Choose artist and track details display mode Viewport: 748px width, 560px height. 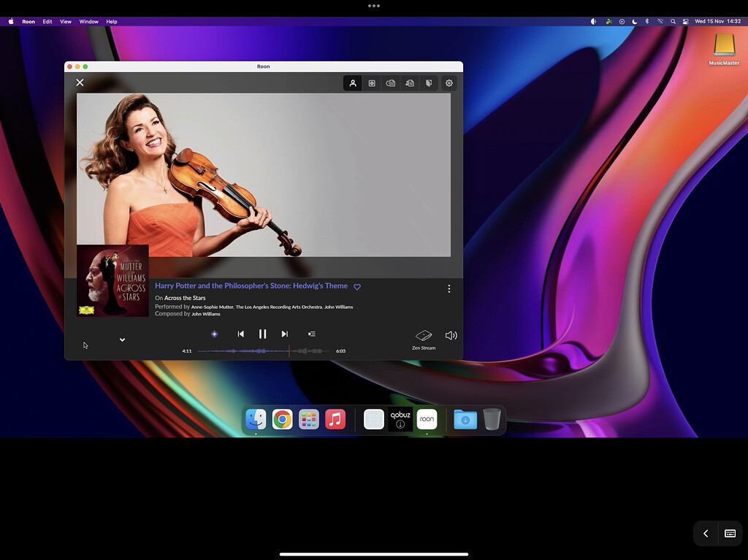[x=409, y=83]
